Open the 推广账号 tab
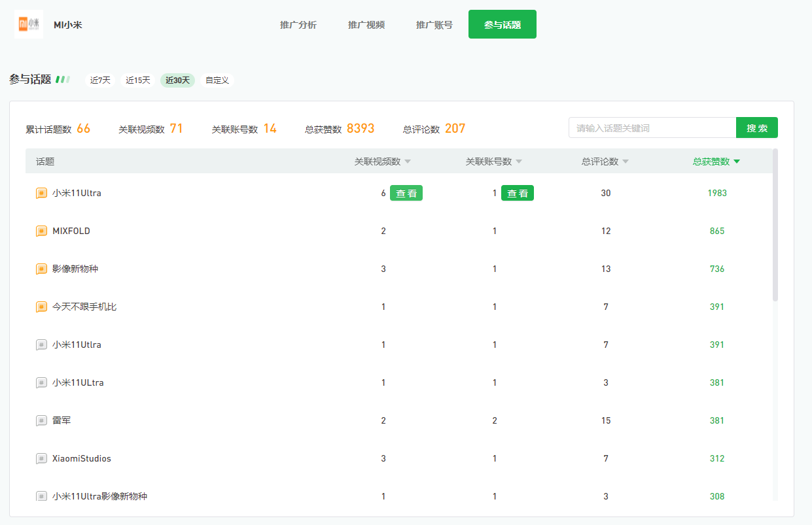Screen dimensions: 812x525 434,25
